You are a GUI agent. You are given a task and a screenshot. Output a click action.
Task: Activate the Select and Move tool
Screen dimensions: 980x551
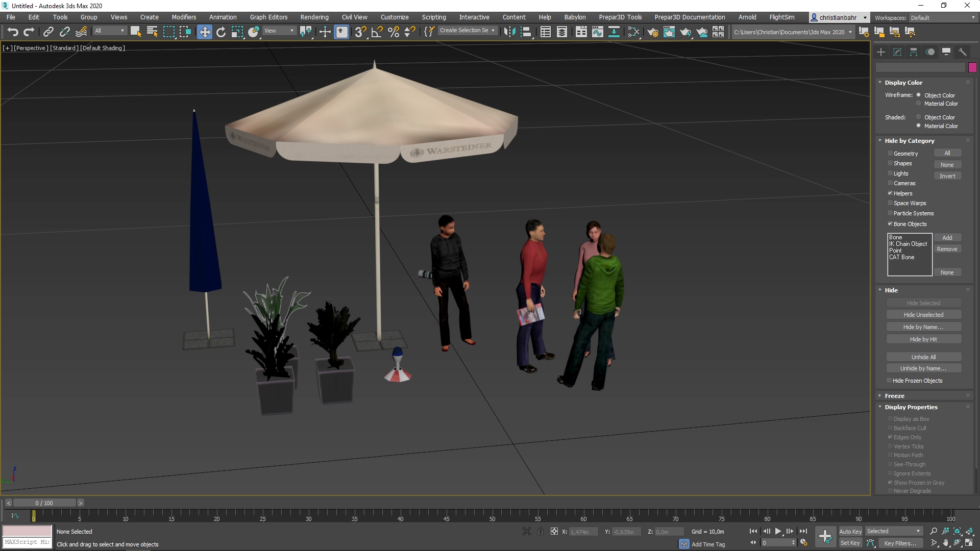(204, 32)
